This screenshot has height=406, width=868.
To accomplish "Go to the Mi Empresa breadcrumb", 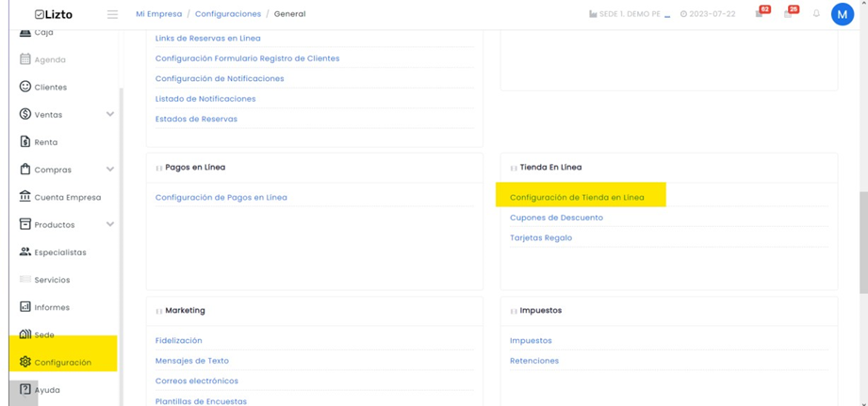I will click(159, 14).
